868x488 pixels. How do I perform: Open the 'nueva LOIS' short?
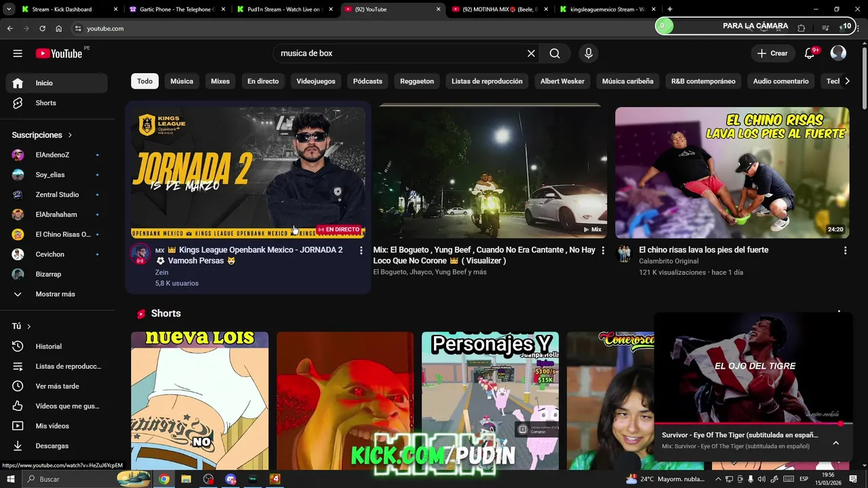pyautogui.click(x=199, y=401)
